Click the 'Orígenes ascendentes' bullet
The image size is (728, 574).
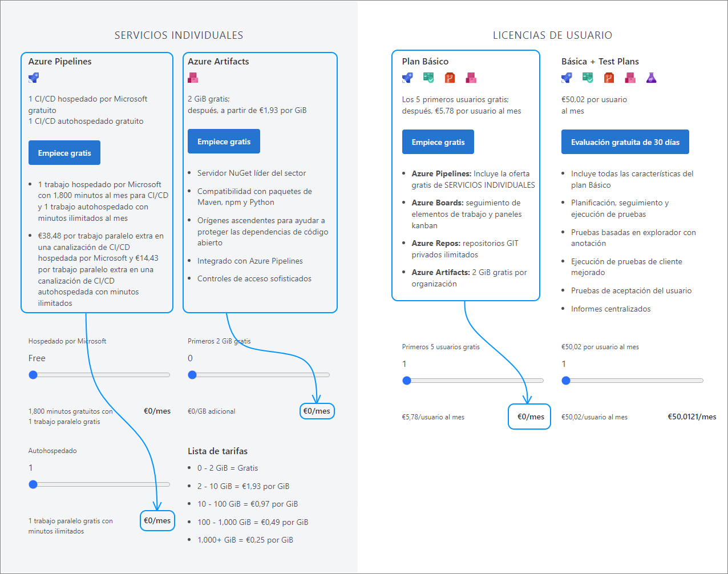tap(263, 232)
